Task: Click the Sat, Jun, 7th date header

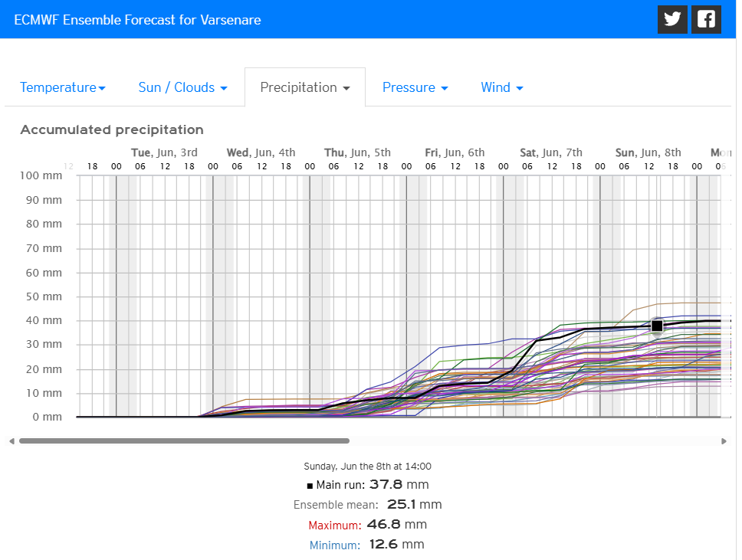Action: pos(550,152)
